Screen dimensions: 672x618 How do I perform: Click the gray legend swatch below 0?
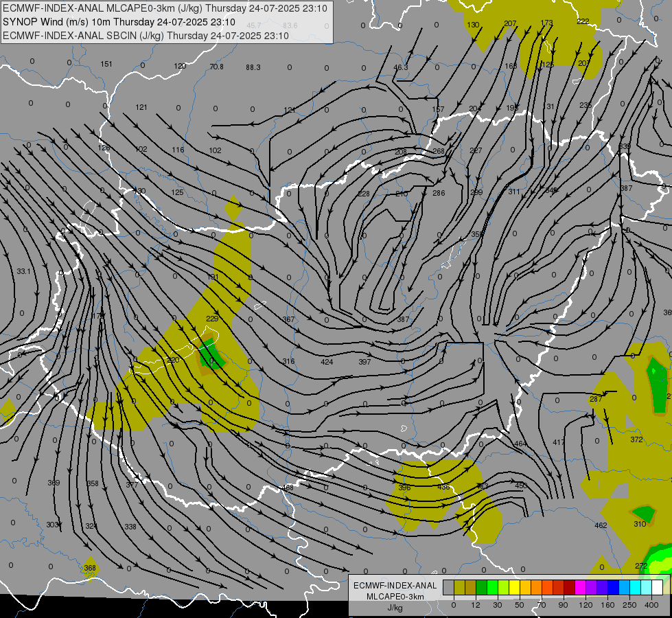coord(448,588)
